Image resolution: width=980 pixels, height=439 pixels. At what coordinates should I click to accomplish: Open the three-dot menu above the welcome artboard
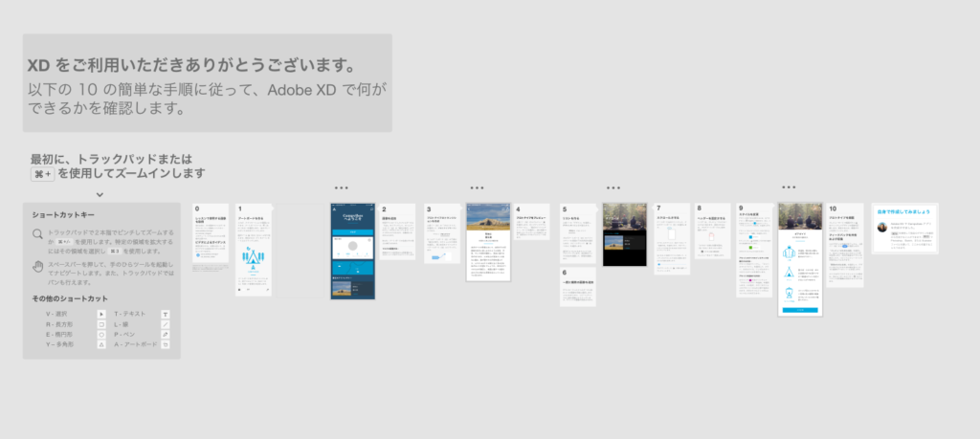point(341,187)
